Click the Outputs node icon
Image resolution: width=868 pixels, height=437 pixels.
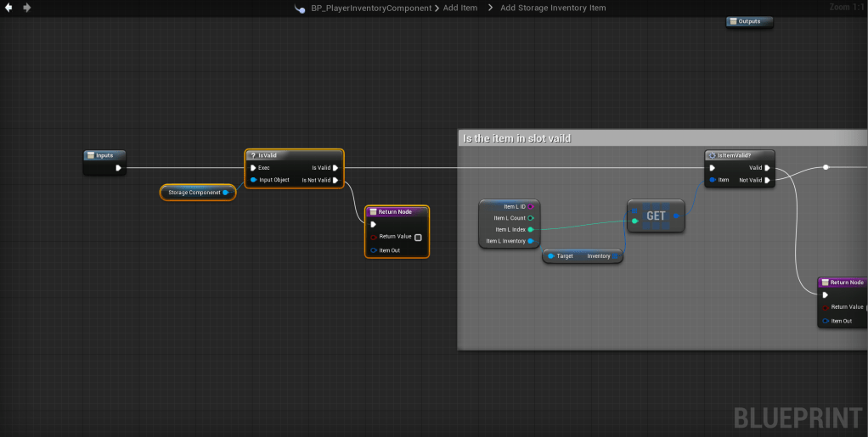tap(733, 21)
